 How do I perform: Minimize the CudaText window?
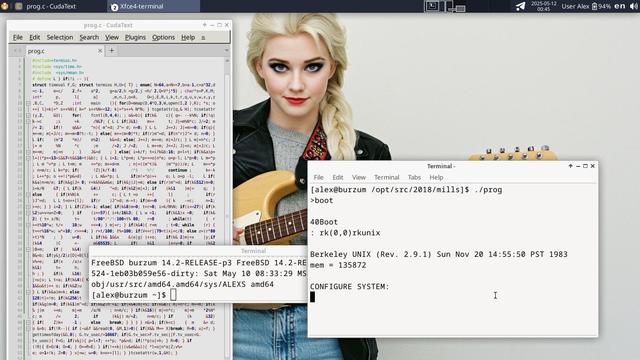coord(211,25)
